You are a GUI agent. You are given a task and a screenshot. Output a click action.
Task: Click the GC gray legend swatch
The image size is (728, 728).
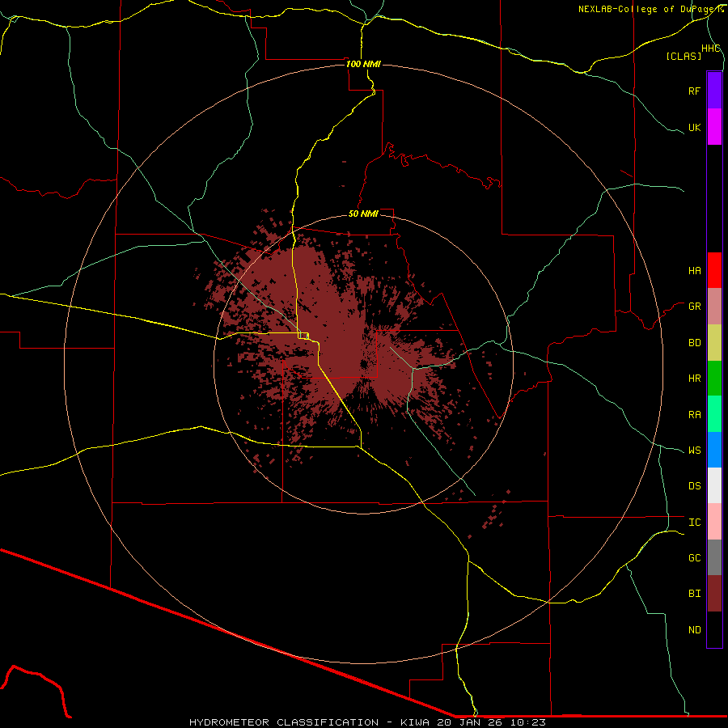click(714, 557)
